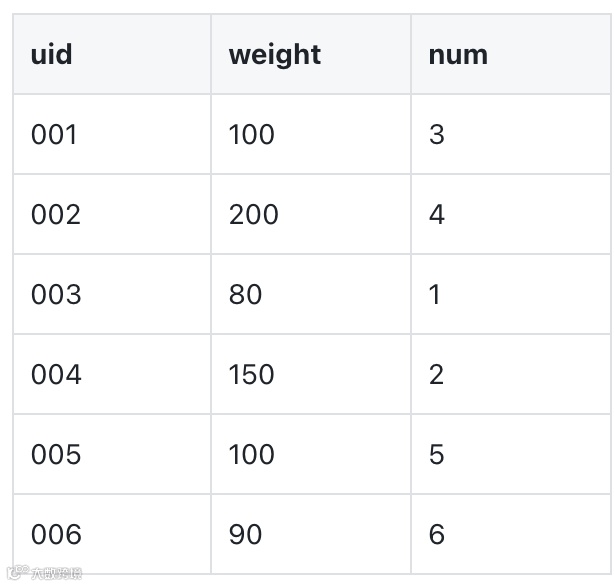This screenshot has width=614, height=586.
Task: Select the uid cell 003
Action: pos(56,294)
